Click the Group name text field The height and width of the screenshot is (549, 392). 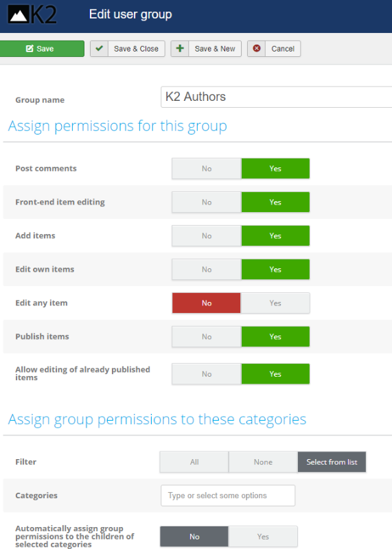[x=277, y=97]
